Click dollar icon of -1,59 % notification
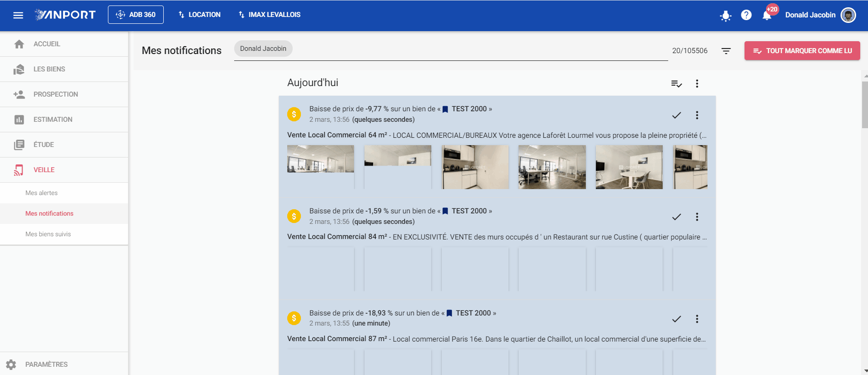868x375 pixels. pos(294,216)
